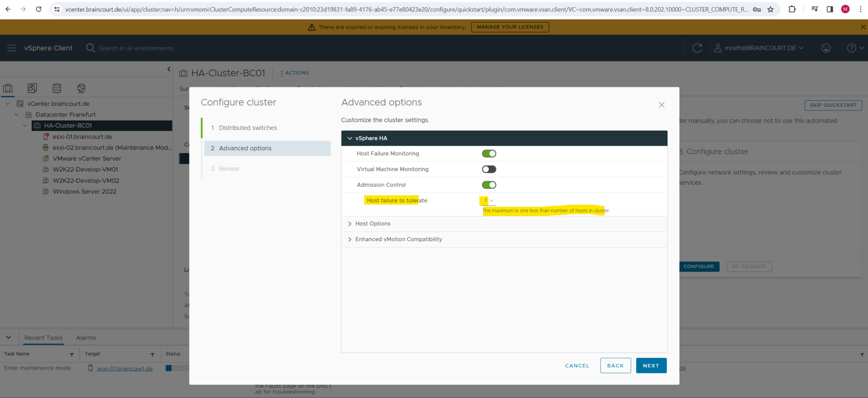
Task: Click MANAGE YOUR LICENSES in the banner
Action: point(510,27)
